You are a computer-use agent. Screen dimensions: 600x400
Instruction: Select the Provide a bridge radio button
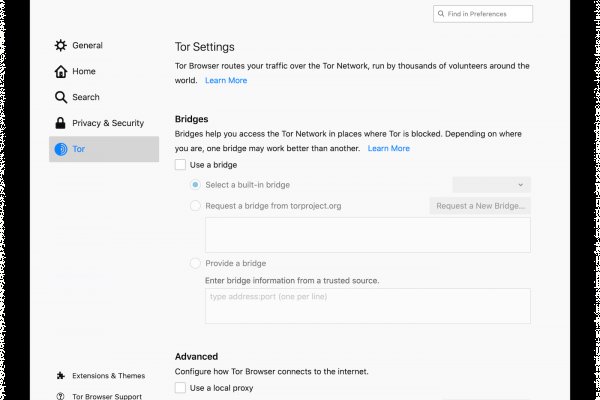195,263
